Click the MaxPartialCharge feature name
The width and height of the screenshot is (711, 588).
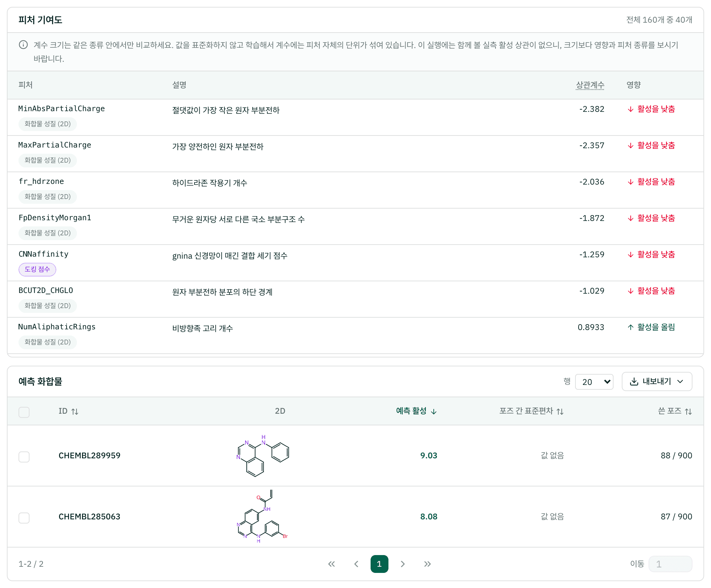pos(55,145)
